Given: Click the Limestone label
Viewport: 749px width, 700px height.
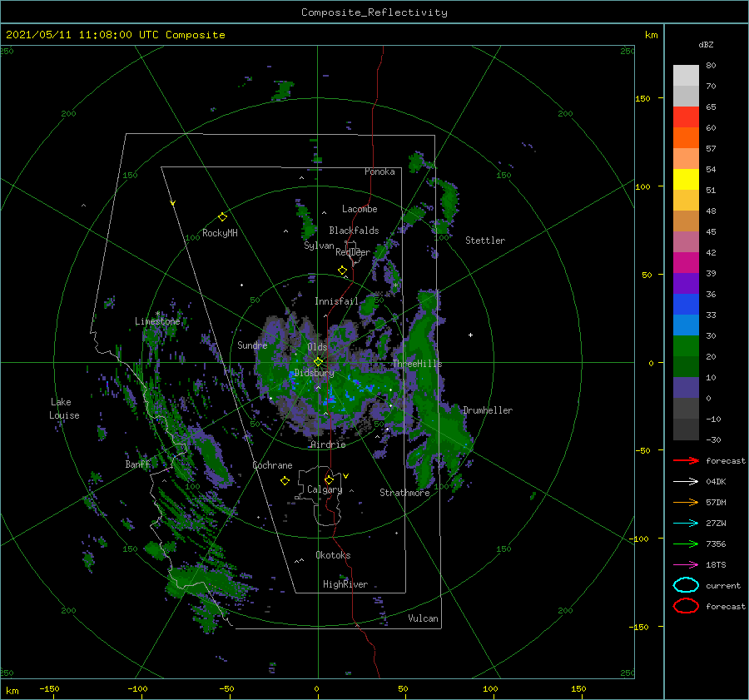Looking at the screenshot, I should (157, 321).
